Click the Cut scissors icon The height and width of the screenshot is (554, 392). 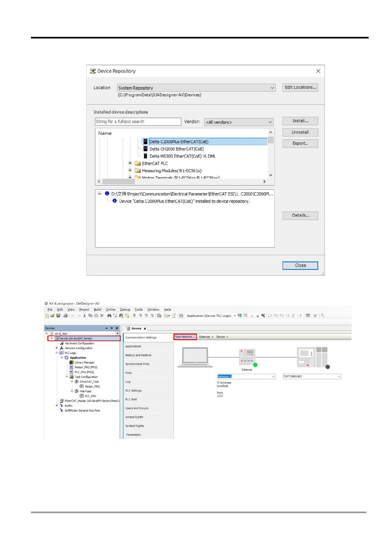coord(85,315)
